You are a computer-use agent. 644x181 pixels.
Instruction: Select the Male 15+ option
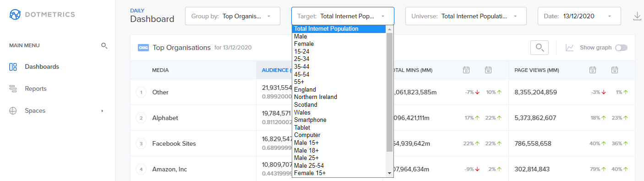339,143
